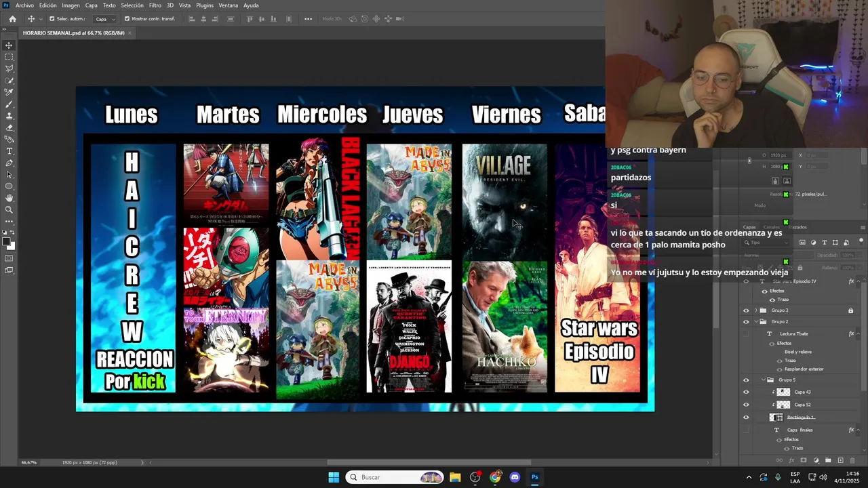The image size is (868, 488).
Task: Select the Hand tool
Action: tap(9, 198)
